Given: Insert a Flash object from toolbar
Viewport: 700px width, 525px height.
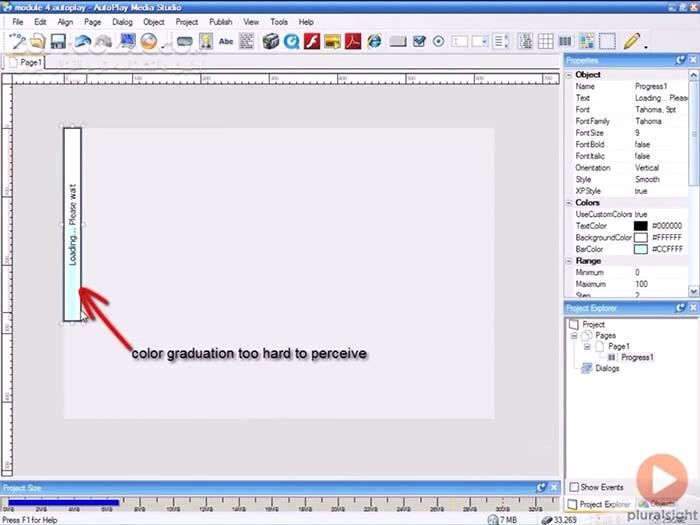Looking at the screenshot, I should pyautogui.click(x=311, y=41).
